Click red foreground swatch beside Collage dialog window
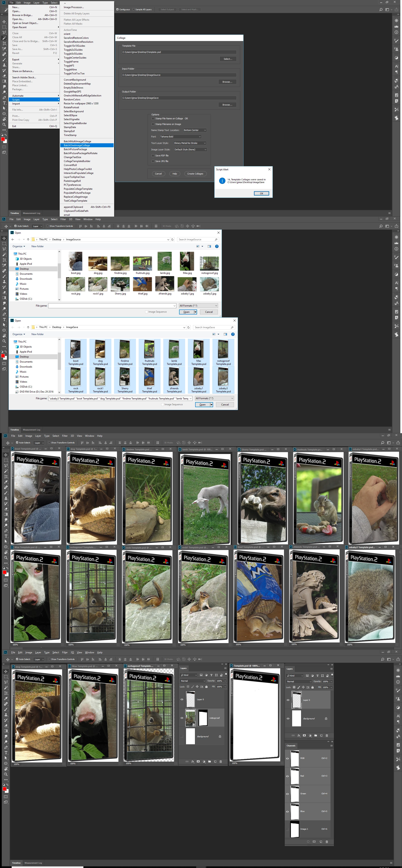This screenshot has width=402, height=868. (3, 139)
